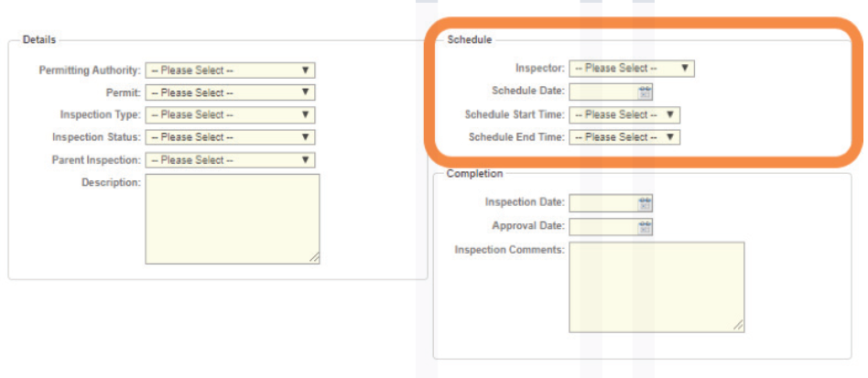Choose an Inspector from the dropdown

tap(632, 68)
